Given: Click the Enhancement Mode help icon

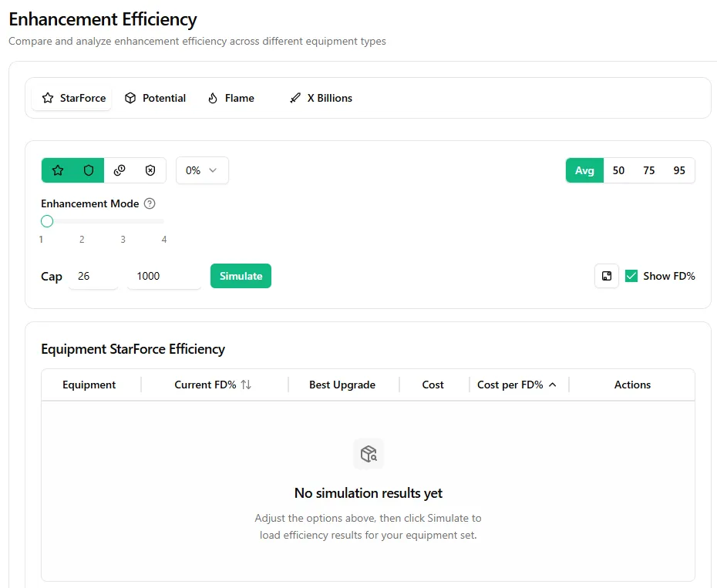Looking at the screenshot, I should pos(150,203).
